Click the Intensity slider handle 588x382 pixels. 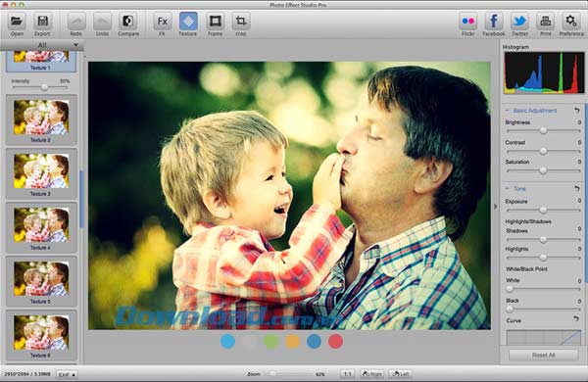tap(44, 87)
